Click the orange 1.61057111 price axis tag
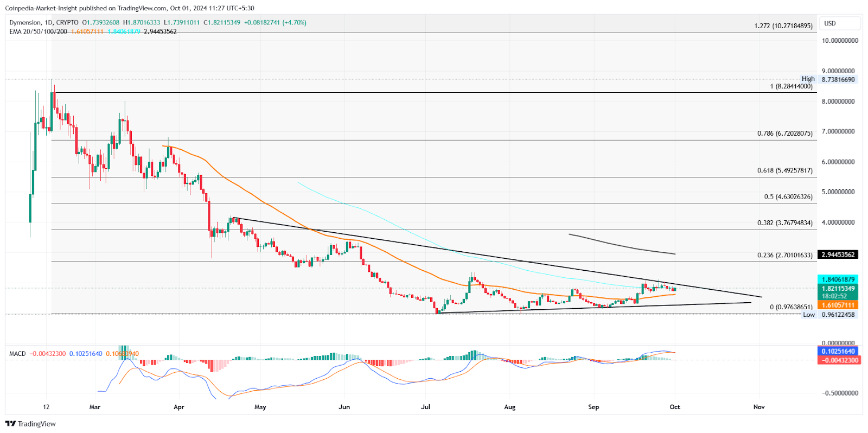Screen dimensions: 868x433 (x=838, y=305)
